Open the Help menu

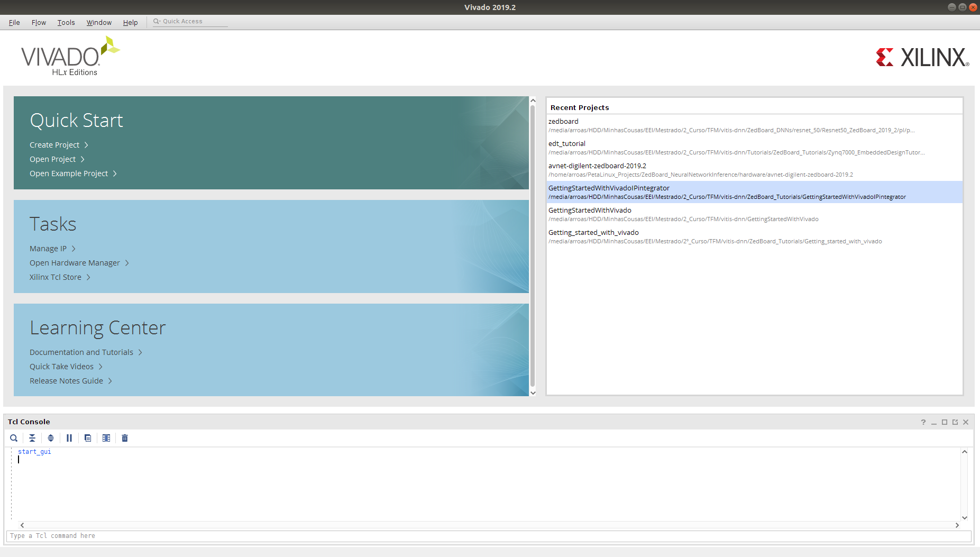[x=130, y=22]
